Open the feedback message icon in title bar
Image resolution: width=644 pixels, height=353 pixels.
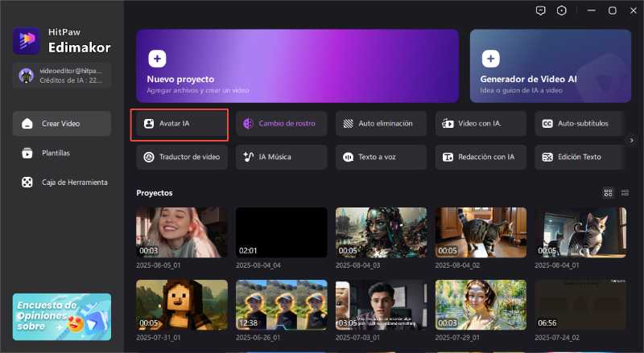click(x=540, y=10)
